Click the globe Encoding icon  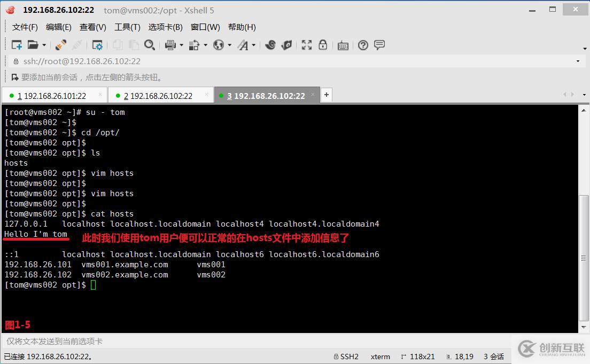[218, 45]
